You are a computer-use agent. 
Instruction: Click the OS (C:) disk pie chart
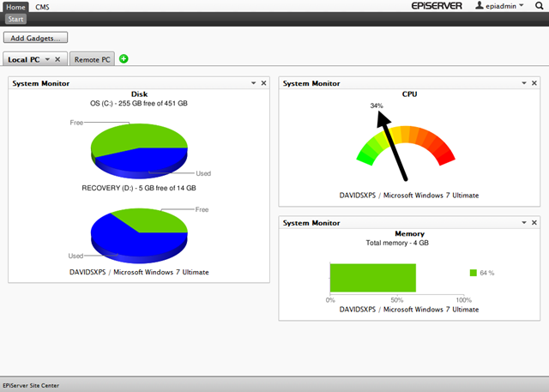click(139, 148)
